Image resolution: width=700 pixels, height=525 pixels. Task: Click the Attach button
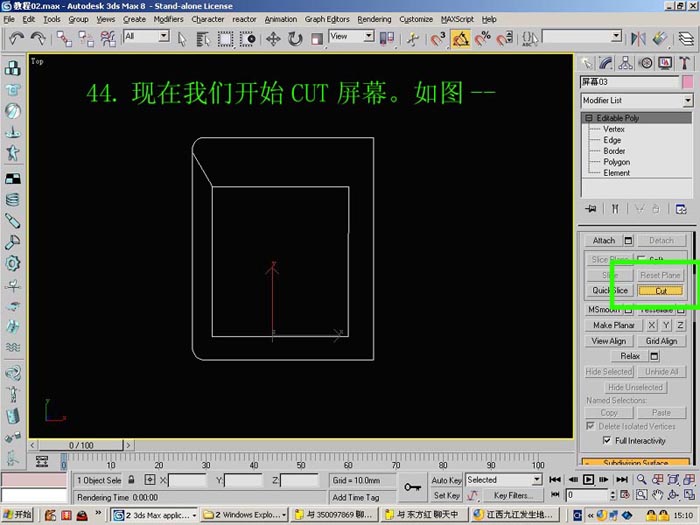click(604, 241)
